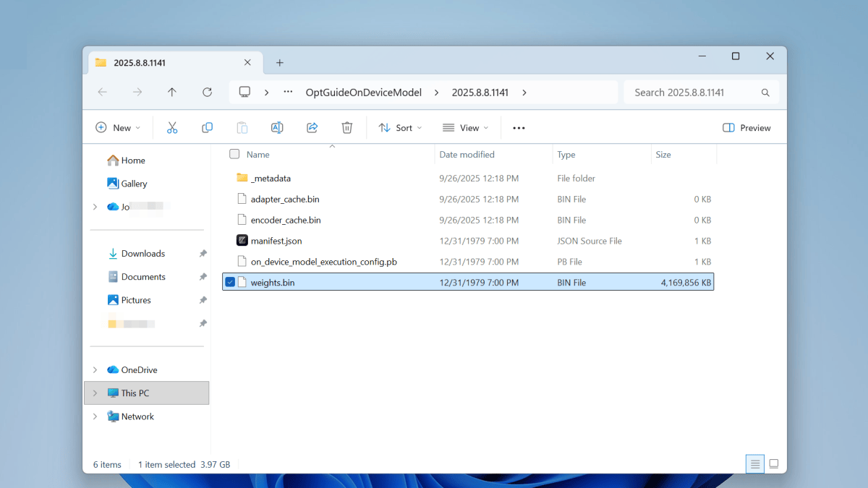Go up one folder level
868x488 pixels.
coord(171,93)
